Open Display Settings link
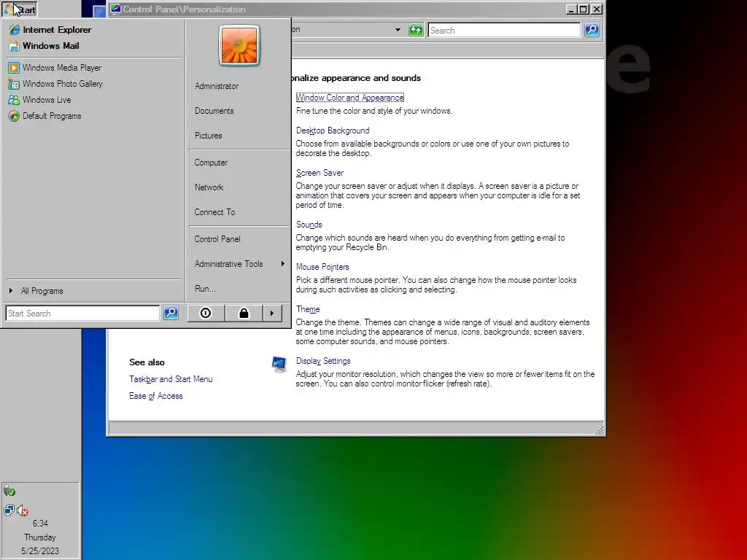The image size is (747, 560). pos(323,361)
